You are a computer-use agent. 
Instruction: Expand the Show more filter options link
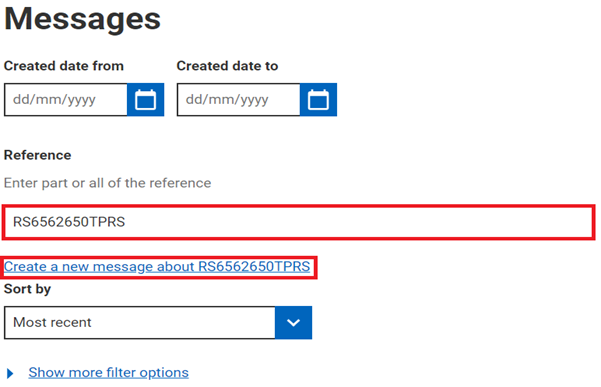[x=108, y=373]
